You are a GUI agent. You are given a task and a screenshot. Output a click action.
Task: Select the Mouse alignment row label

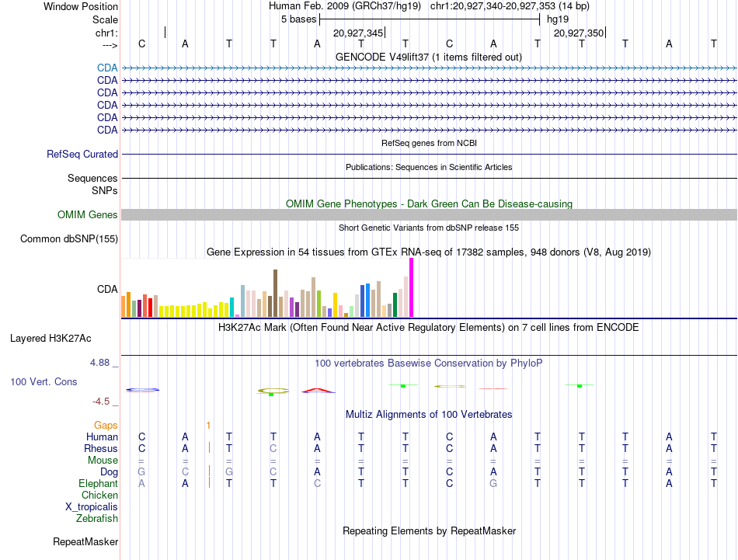tap(103, 461)
